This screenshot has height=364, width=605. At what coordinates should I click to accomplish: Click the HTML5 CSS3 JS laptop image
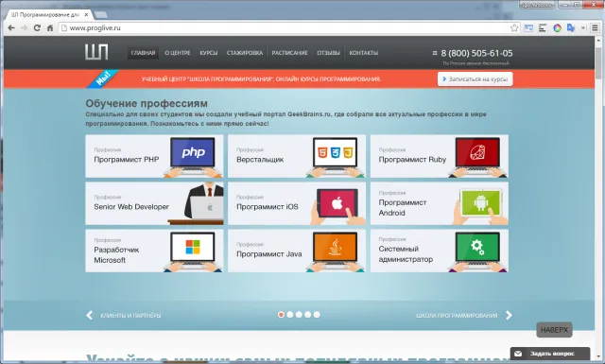point(335,157)
